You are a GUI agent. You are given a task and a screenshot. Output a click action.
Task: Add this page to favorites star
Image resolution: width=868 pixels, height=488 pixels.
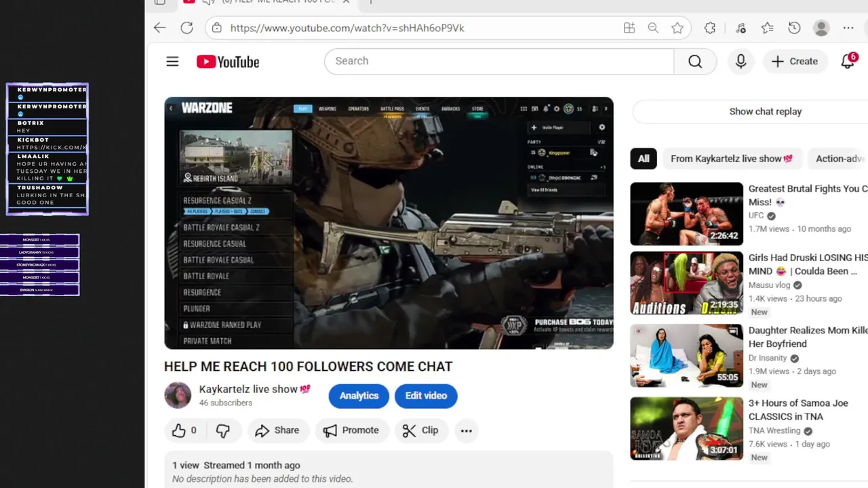tap(677, 28)
